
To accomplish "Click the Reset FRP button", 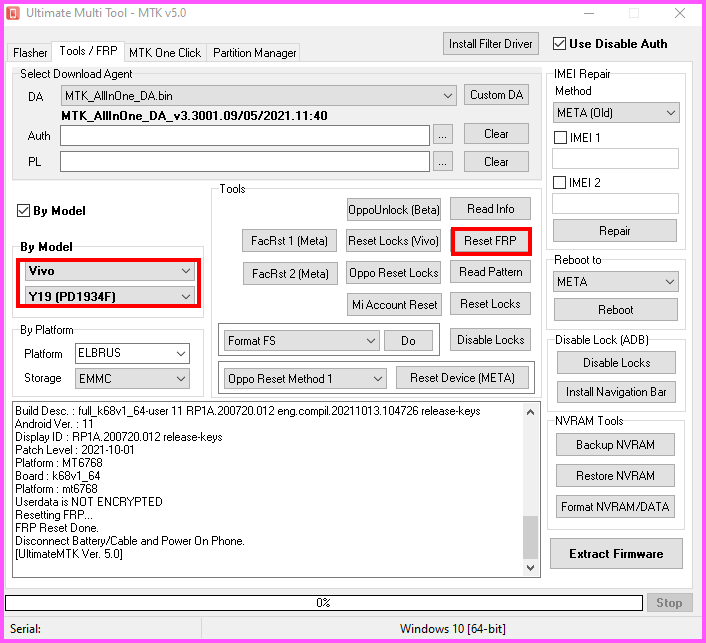I will tap(490, 240).
